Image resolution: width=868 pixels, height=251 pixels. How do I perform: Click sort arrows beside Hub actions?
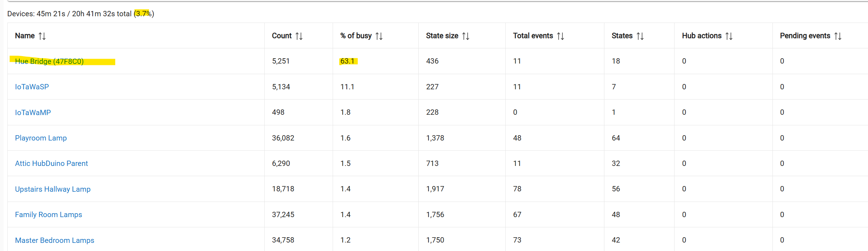click(729, 36)
